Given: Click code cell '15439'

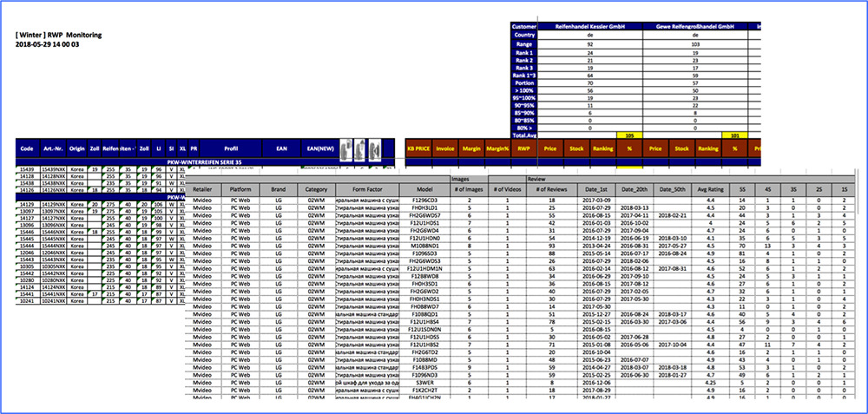Looking at the screenshot, I should point(27,168).
